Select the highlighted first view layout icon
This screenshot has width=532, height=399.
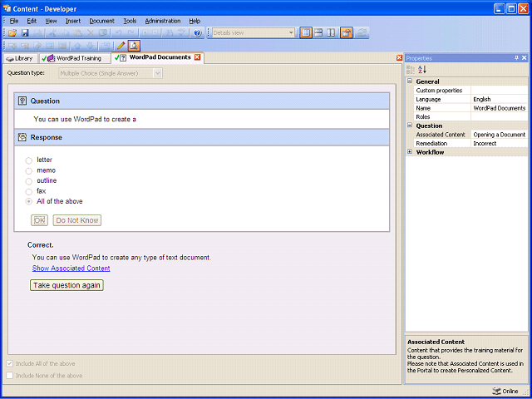click(306, 33)
